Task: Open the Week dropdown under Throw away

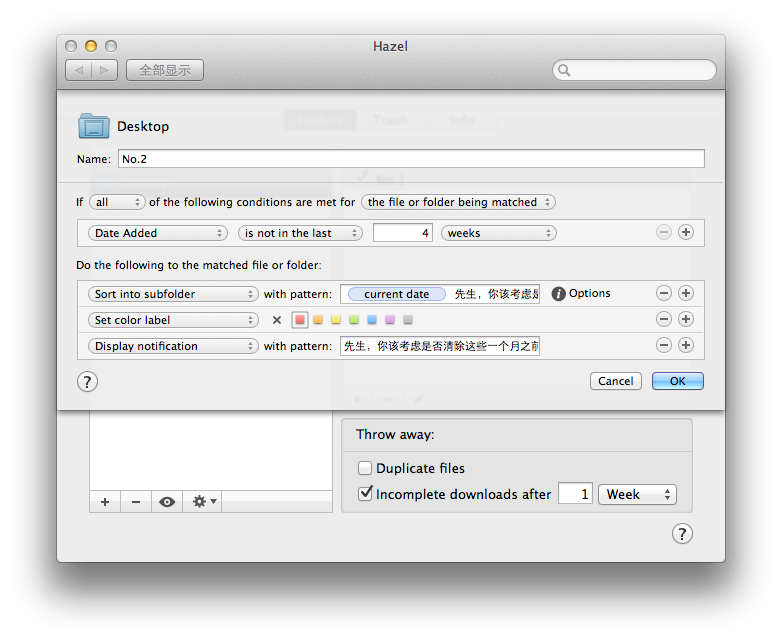Action: [x=637, y=494]
